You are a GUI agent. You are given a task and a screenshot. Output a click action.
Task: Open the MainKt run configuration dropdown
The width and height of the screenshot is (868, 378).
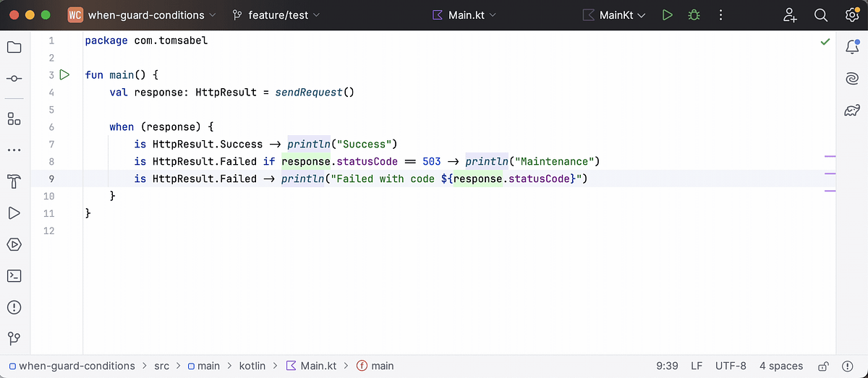point(614,14)
